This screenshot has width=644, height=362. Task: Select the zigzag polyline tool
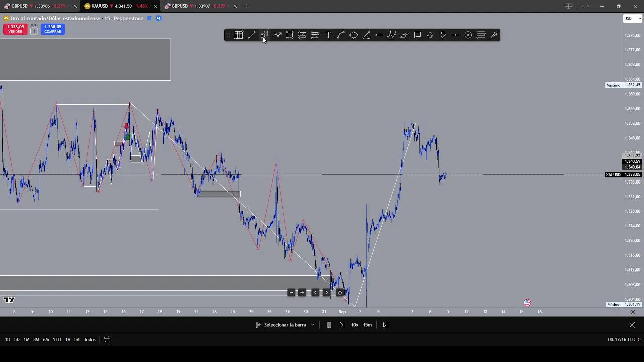pos(277,35)
